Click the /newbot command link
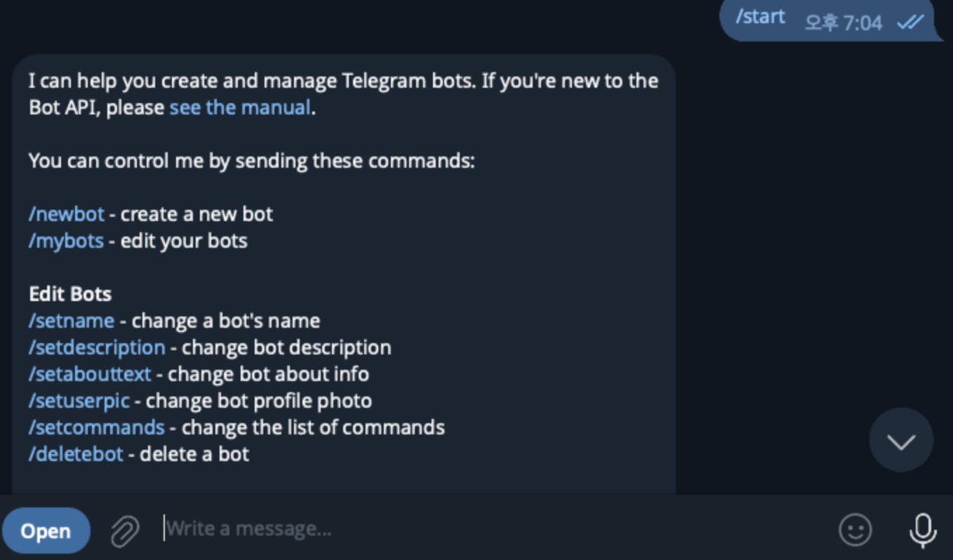Screen dimensions: 953x560 67,214
